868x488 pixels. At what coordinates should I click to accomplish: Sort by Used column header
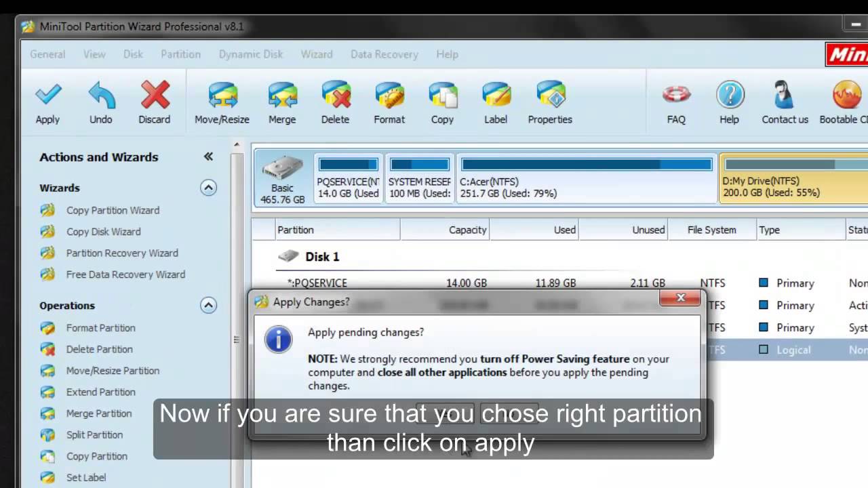[x=534, y=230]
